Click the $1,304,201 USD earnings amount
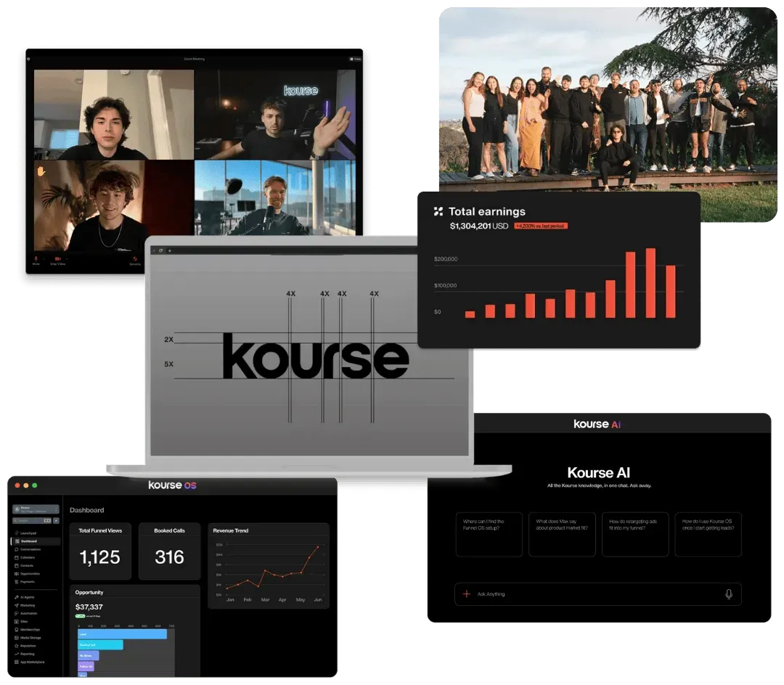The height and width of the screenshot is (685, 784). 478,226
